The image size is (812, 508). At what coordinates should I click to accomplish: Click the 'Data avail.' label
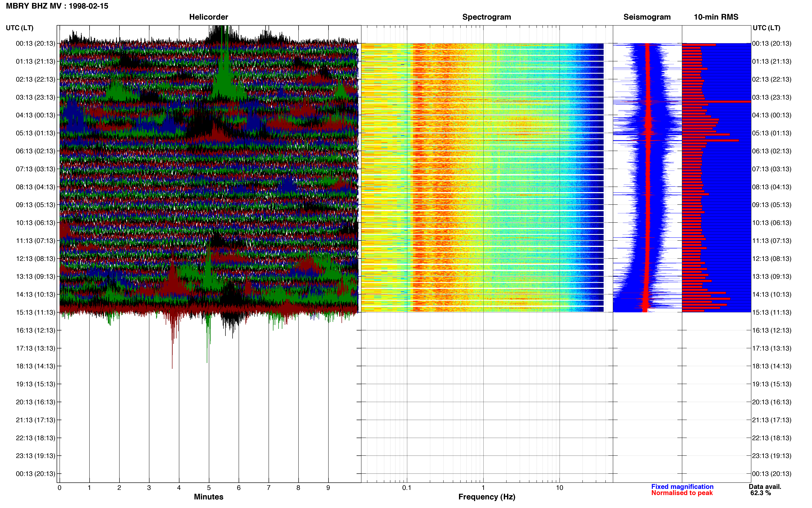[765, 486]
